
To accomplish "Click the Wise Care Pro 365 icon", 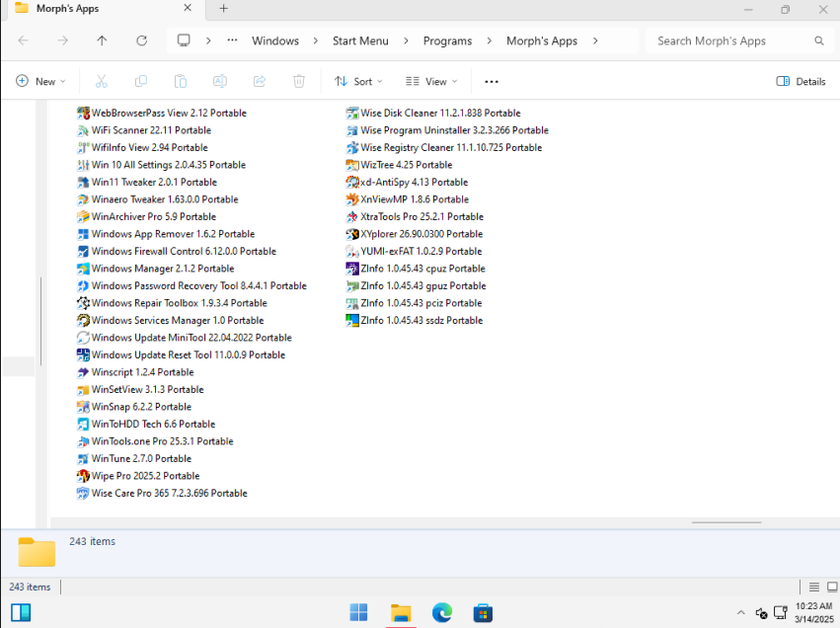I will coord(83,493).
